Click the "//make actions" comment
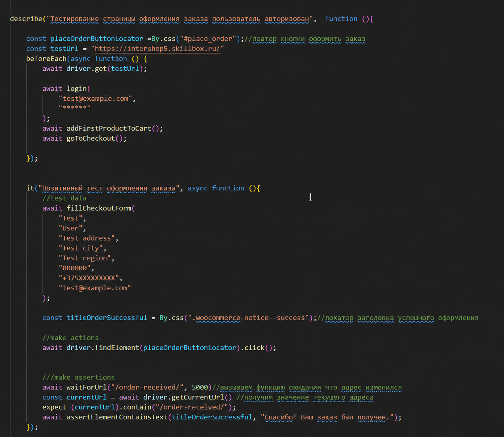 coord(70,338)
